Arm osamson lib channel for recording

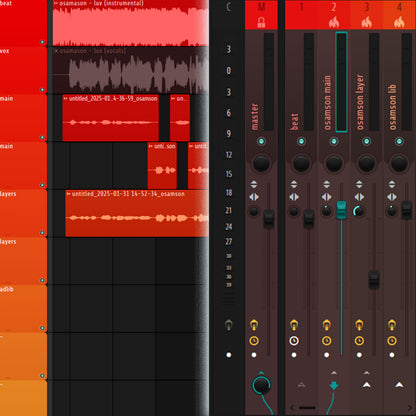392,355
